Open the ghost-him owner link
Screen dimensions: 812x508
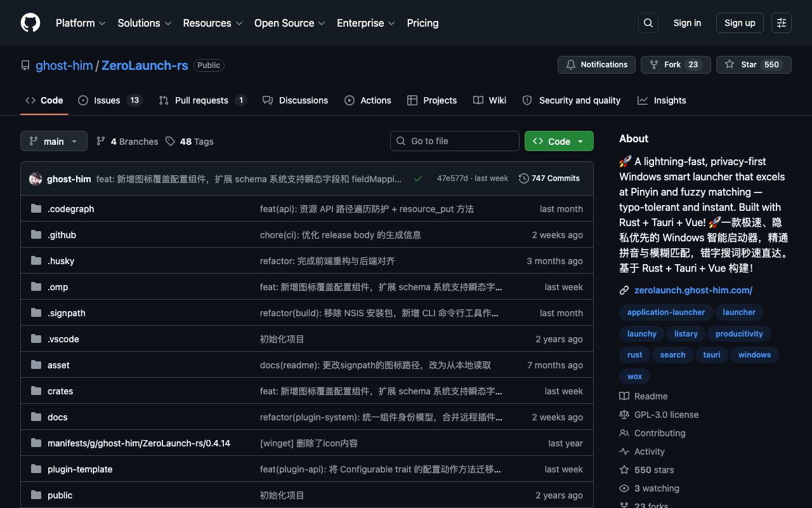pos(64,65)
